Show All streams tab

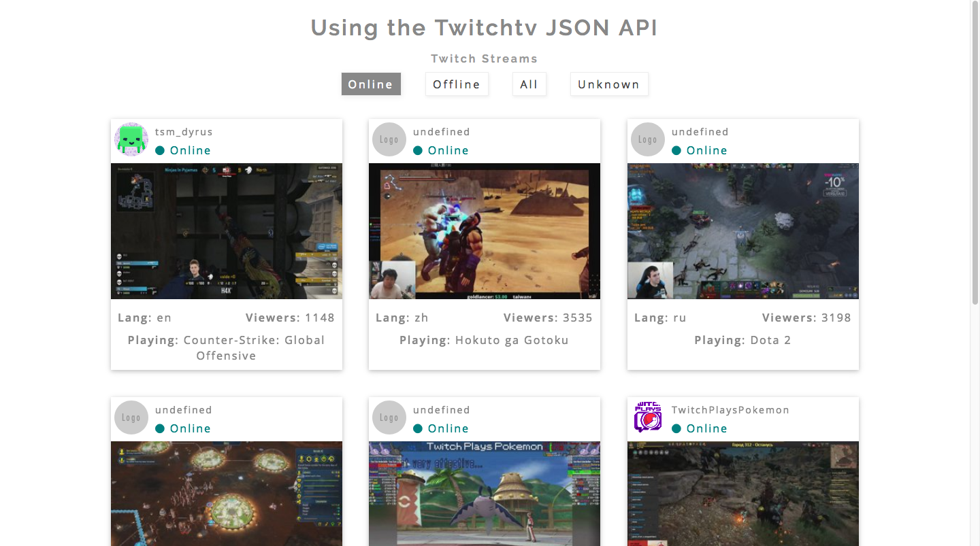[529, 84]
